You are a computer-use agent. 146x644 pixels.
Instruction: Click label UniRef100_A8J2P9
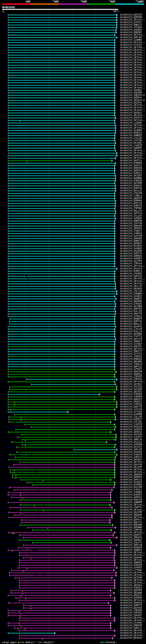click(x=131, y=467)
